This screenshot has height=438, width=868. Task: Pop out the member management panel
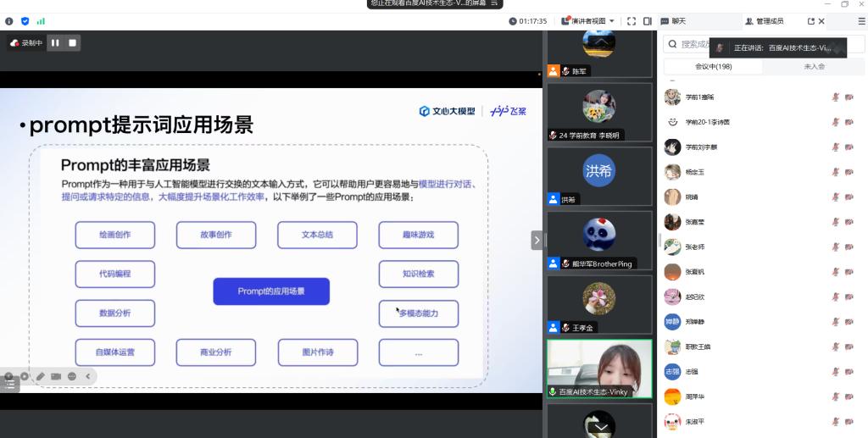pyautogui.click(x=810, y=21)
